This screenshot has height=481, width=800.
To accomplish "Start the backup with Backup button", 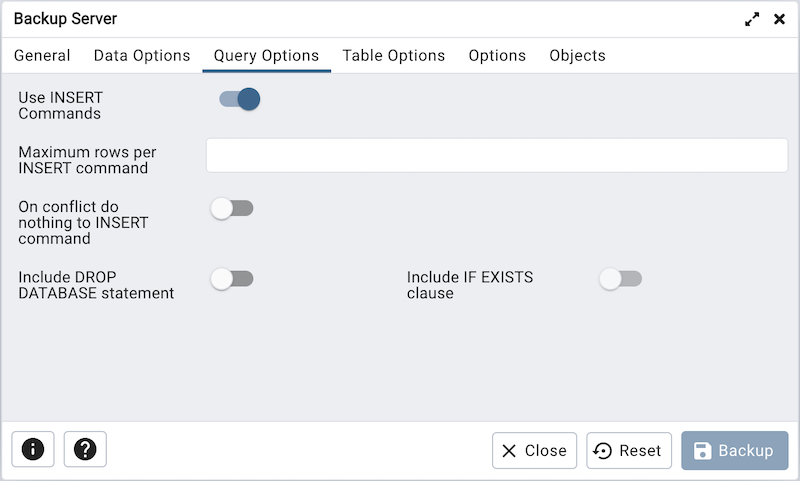I will point(734,451).
